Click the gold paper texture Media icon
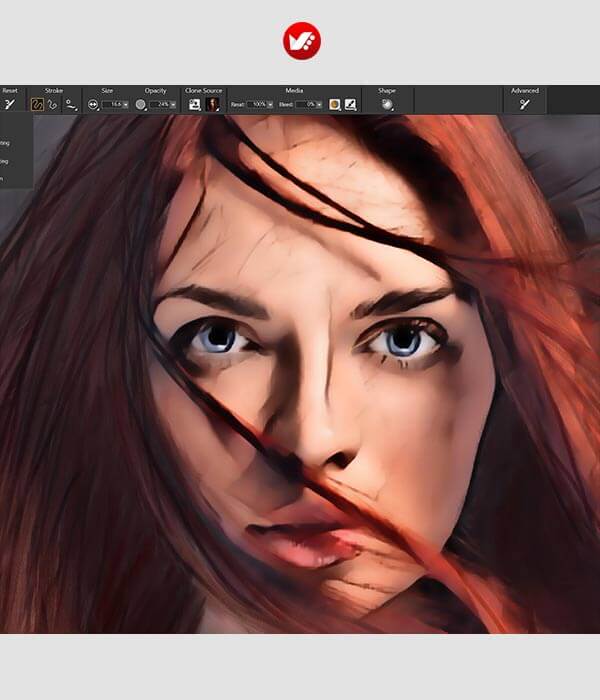This screenshot has width=600, height=700. [334, 104]
